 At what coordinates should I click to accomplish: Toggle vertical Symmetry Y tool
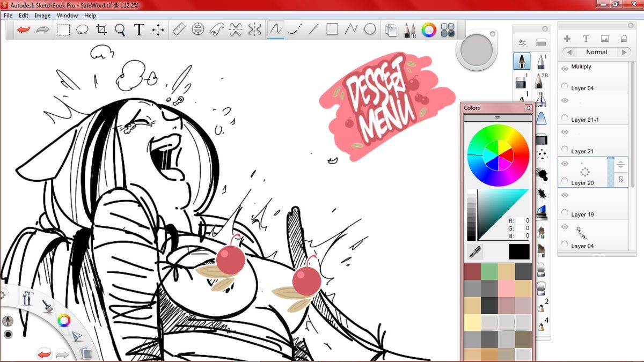pos(254,29)
